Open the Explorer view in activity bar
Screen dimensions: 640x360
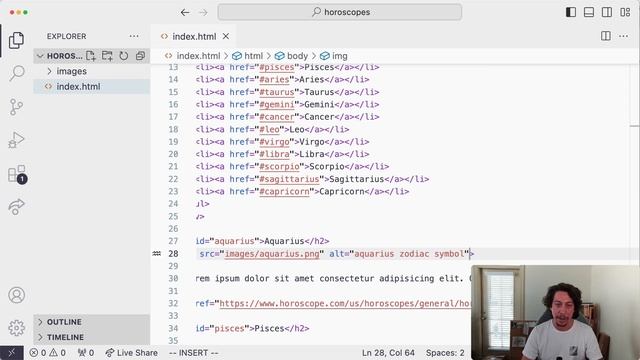click(x=16, y=40)
